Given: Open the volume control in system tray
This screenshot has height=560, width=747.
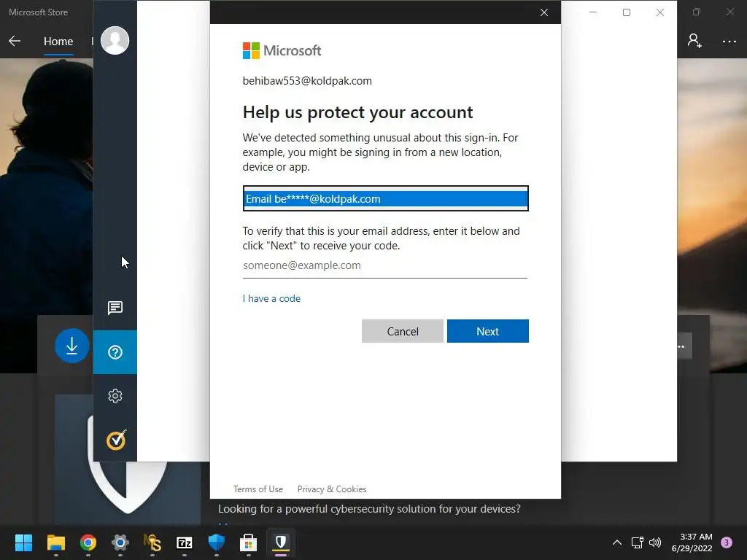Looking at the screenshot, I should pos(656,542).
